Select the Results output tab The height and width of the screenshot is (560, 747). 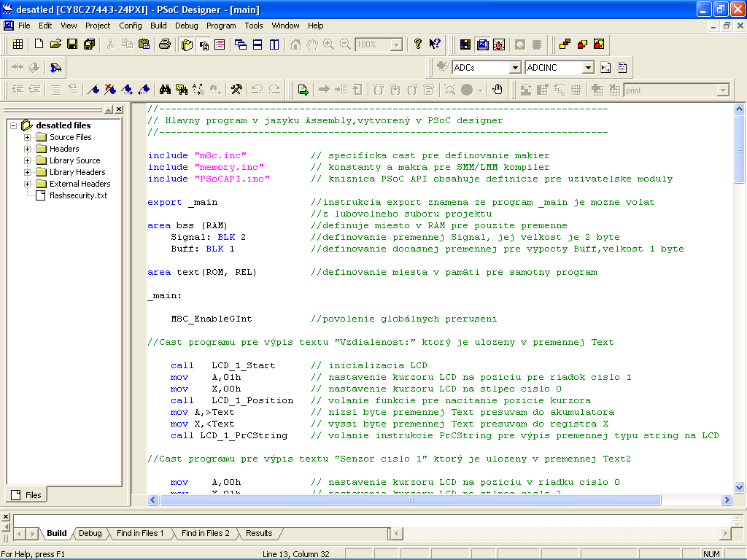[x=259, y=533]
